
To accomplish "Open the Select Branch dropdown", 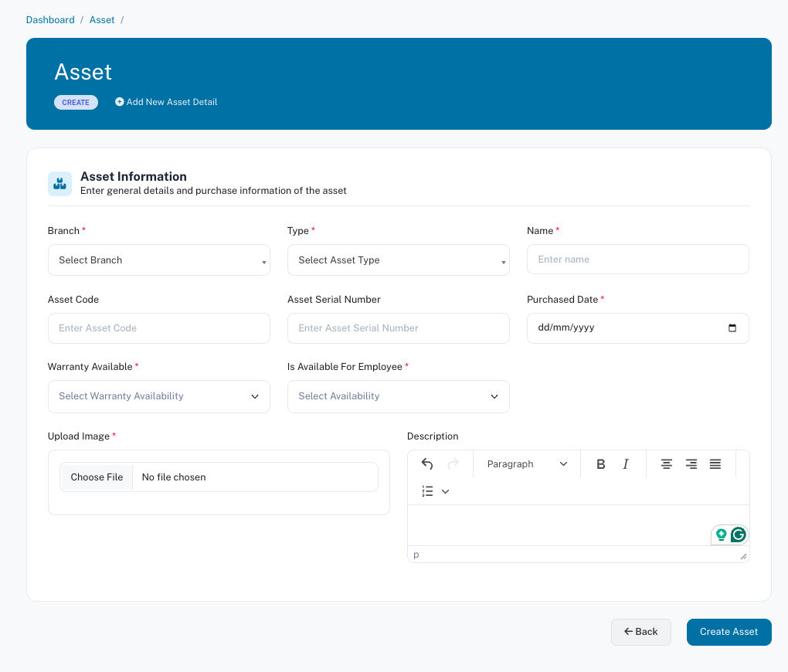I will (x=158, y=260).
